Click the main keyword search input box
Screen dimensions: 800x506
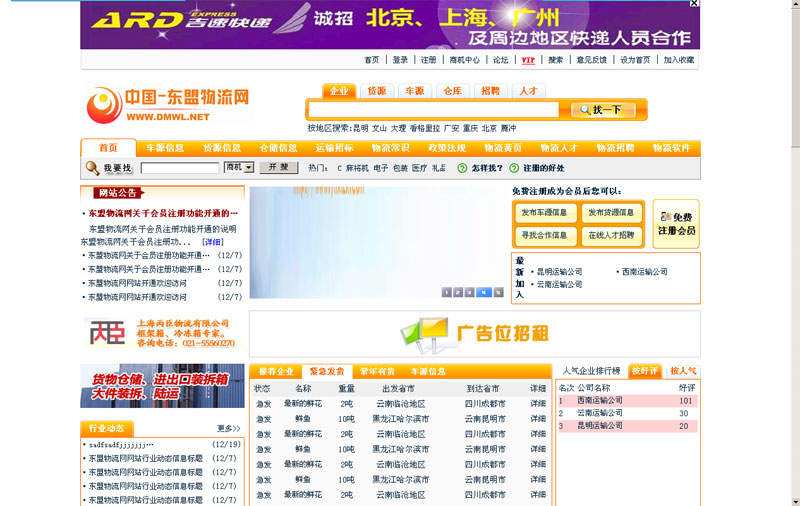click(435, 110)
